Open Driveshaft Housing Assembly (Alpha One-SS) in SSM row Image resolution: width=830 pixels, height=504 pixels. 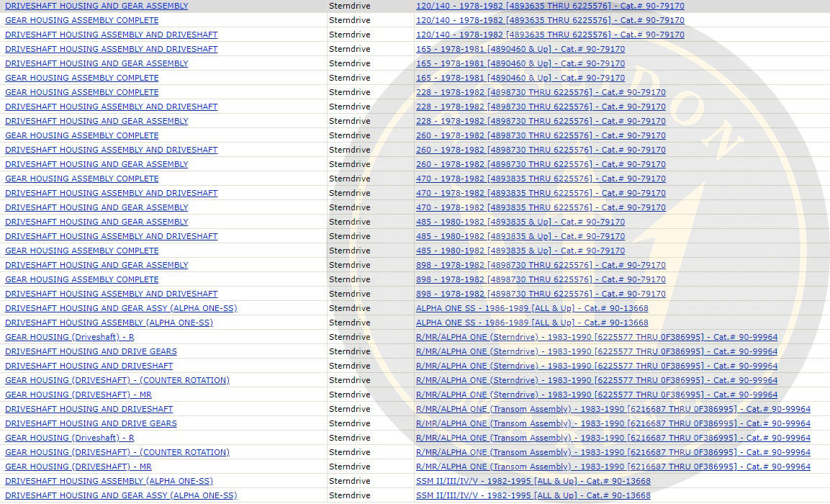[109, 481]
